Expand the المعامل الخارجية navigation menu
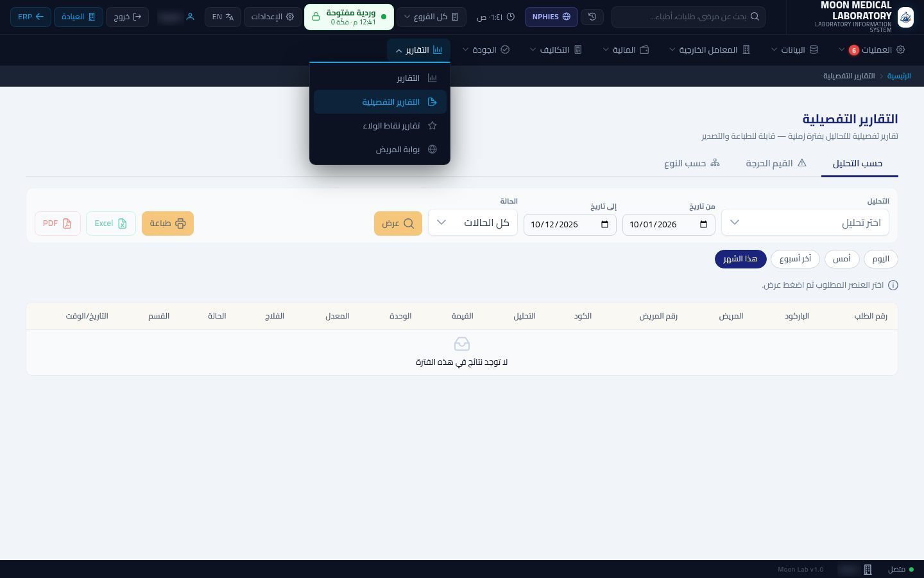The image size is (924, 578). click(710, 49)
